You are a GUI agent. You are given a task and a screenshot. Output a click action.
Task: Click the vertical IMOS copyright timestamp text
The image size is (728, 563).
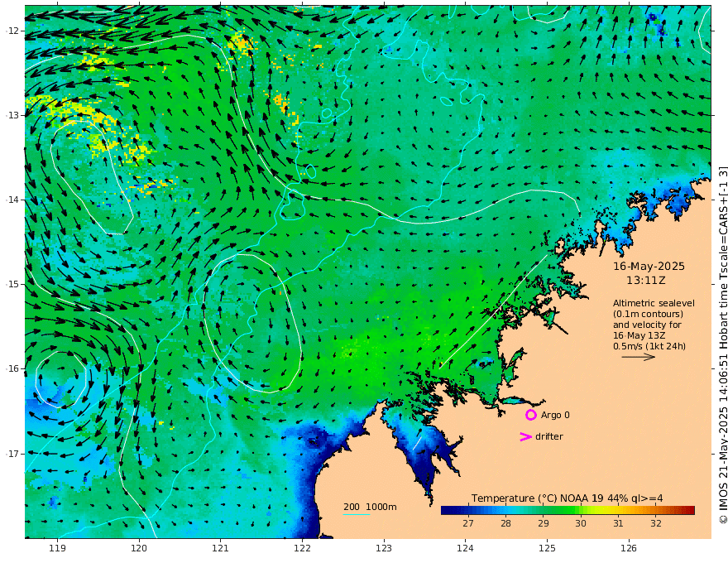(x=722, y=344)
